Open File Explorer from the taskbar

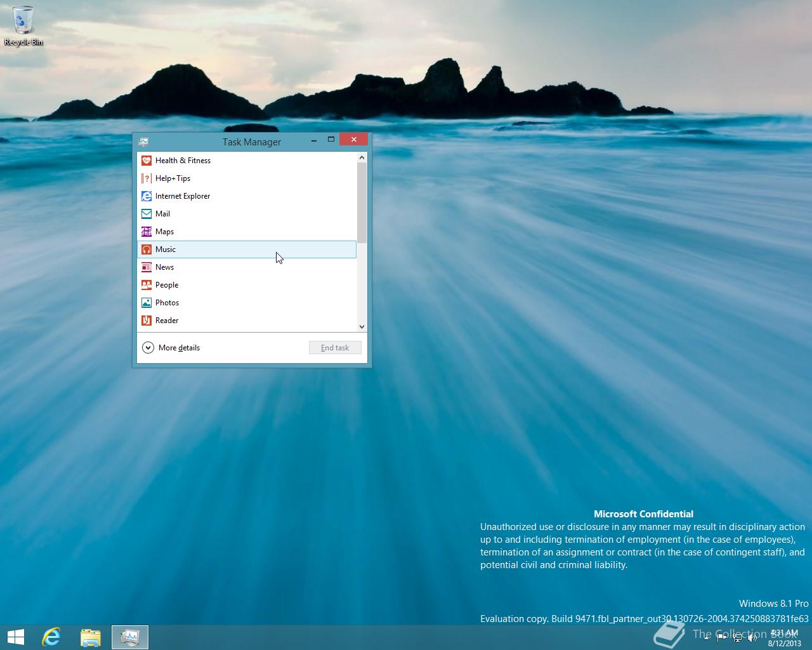point(91,637)
